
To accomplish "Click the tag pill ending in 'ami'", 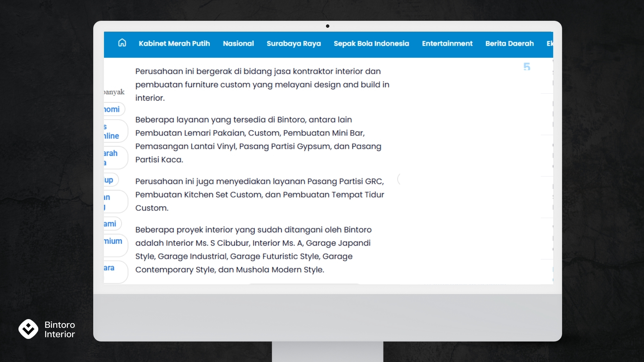I will [111, 224].
